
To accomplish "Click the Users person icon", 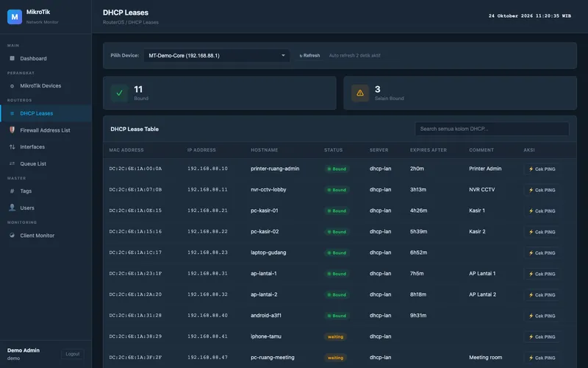I will (12, 208).
